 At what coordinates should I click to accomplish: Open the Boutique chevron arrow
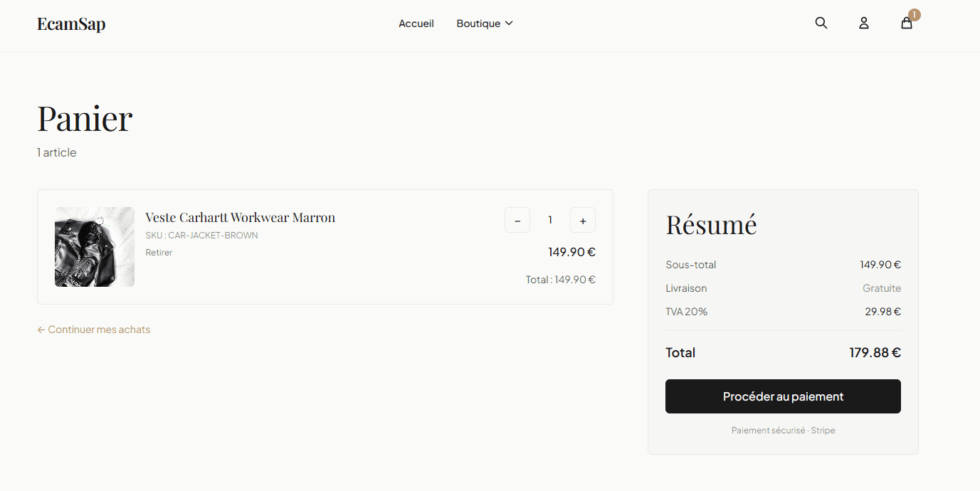(508, 23)
